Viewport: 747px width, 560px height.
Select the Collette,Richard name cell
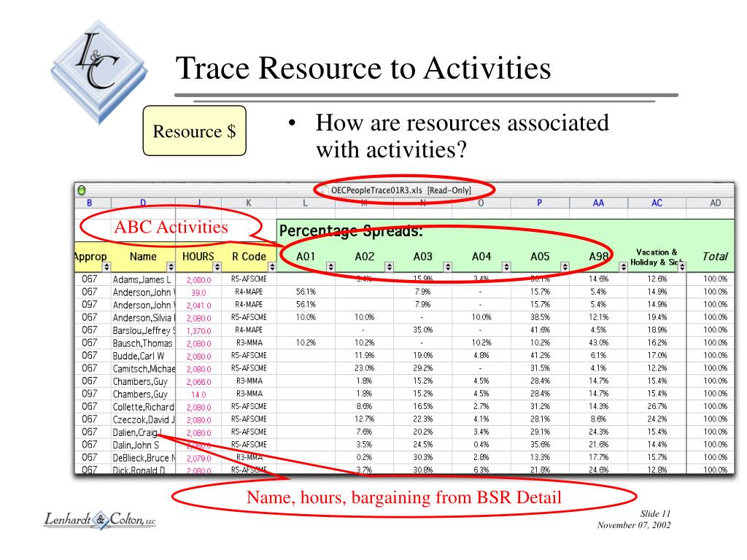coord(144,407)
